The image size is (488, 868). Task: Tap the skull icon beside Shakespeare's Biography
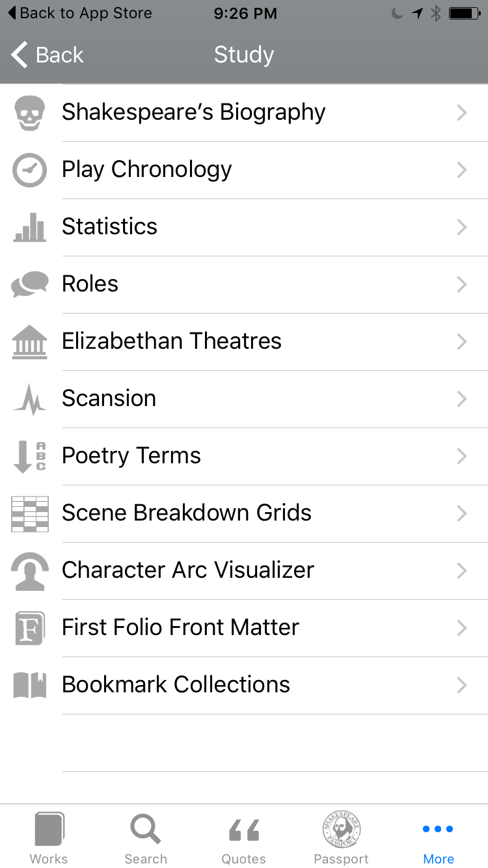click(x=30, y=113)
